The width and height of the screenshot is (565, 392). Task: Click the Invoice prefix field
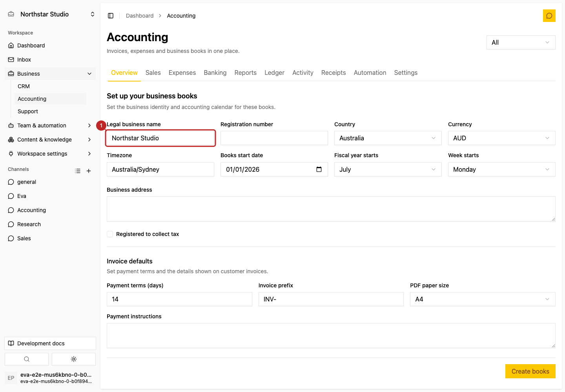pos(331,299)
